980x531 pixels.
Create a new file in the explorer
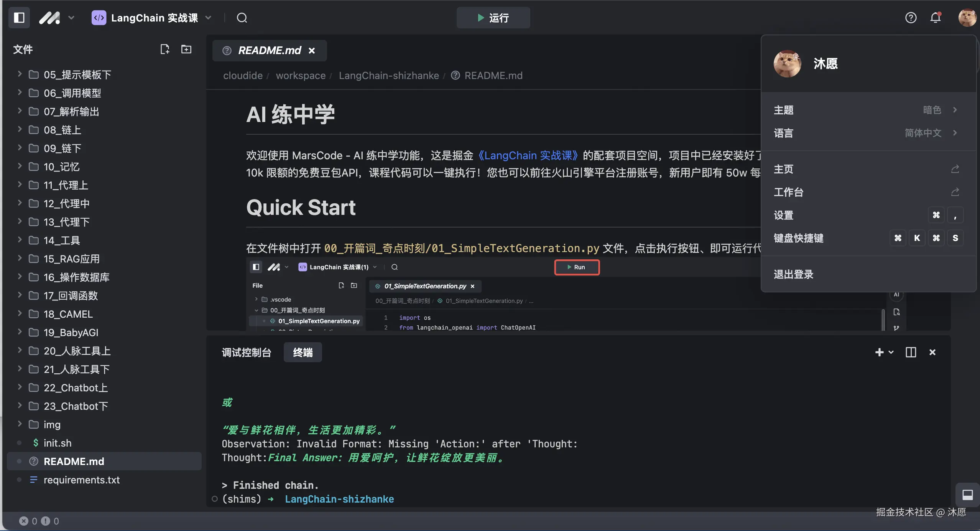pos(165,49)
